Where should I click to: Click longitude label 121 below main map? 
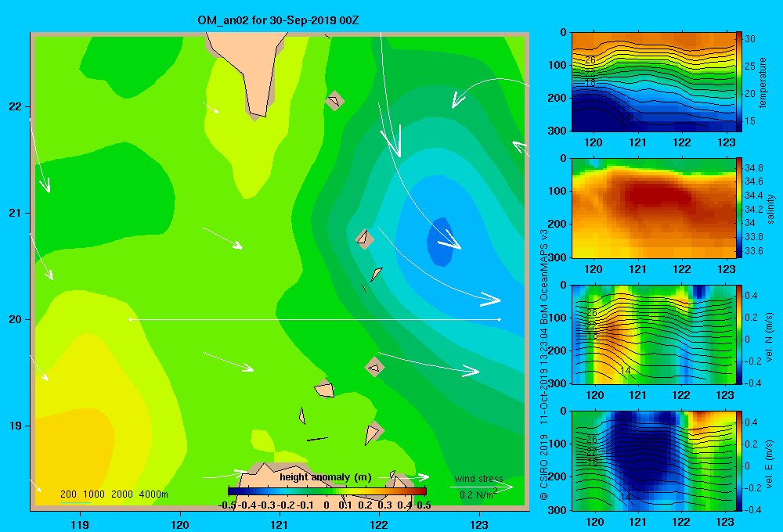coord(280,524)
